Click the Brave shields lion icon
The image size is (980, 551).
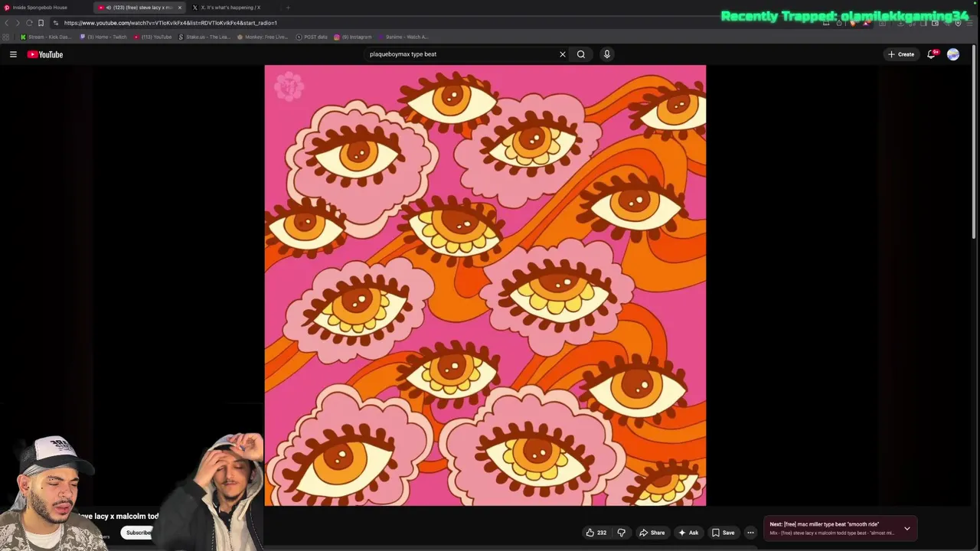point(852,23)
